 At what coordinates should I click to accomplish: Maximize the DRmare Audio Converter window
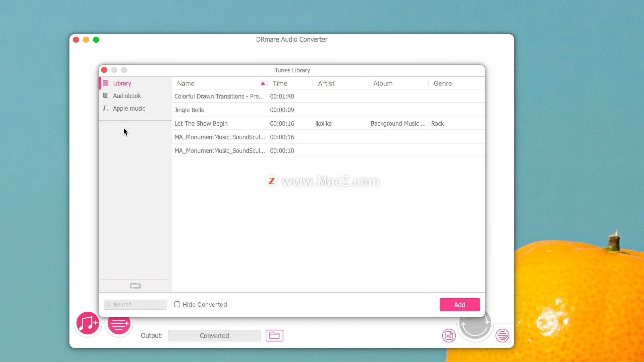click(96, 40)
